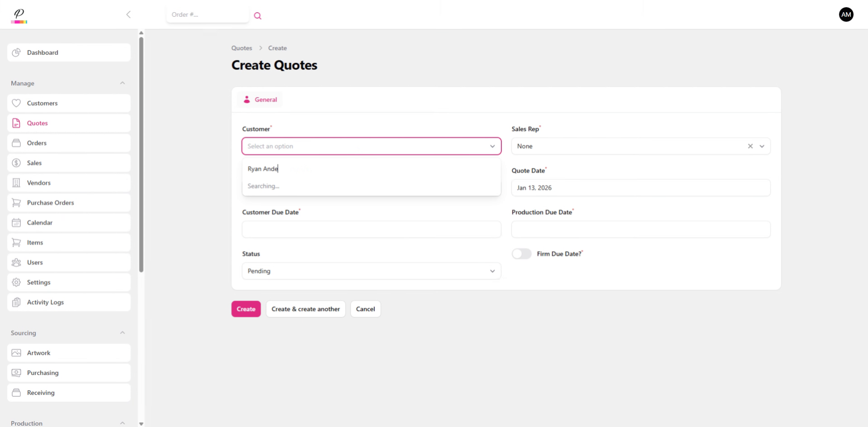This screenshot has width=868, height=427.
Task: Click the Create button
Action: [245, 309]
